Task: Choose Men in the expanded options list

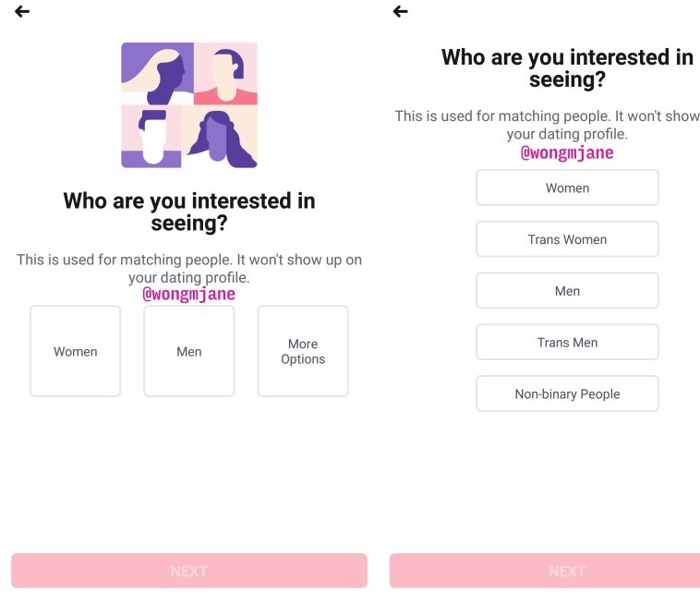Action: (x=567, y=291)
